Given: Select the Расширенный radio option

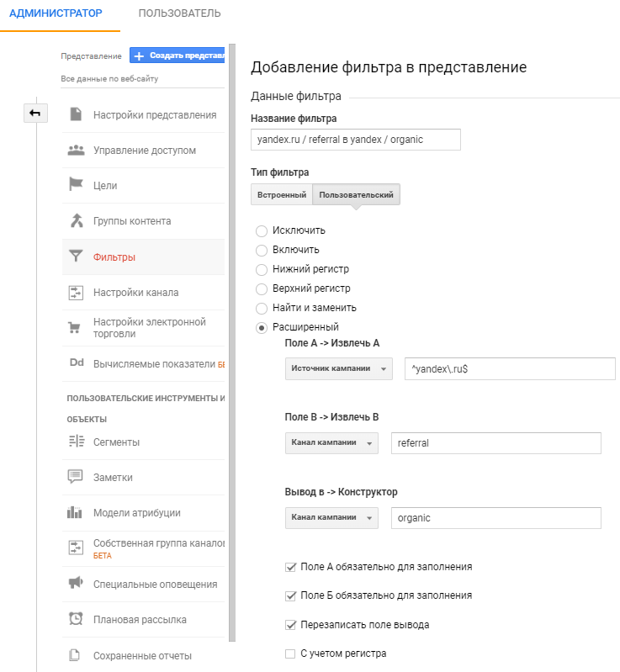Looking at the screenshot, I should point(262,328).
